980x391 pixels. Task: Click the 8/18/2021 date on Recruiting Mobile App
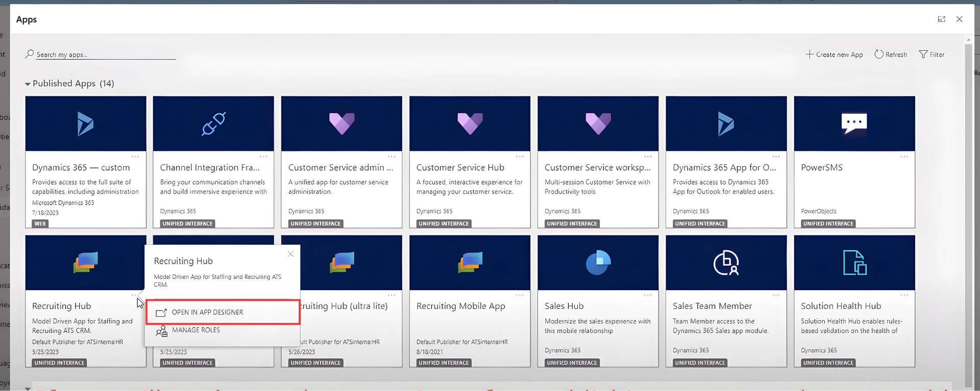pyautogui.click(x=429, y=352)
